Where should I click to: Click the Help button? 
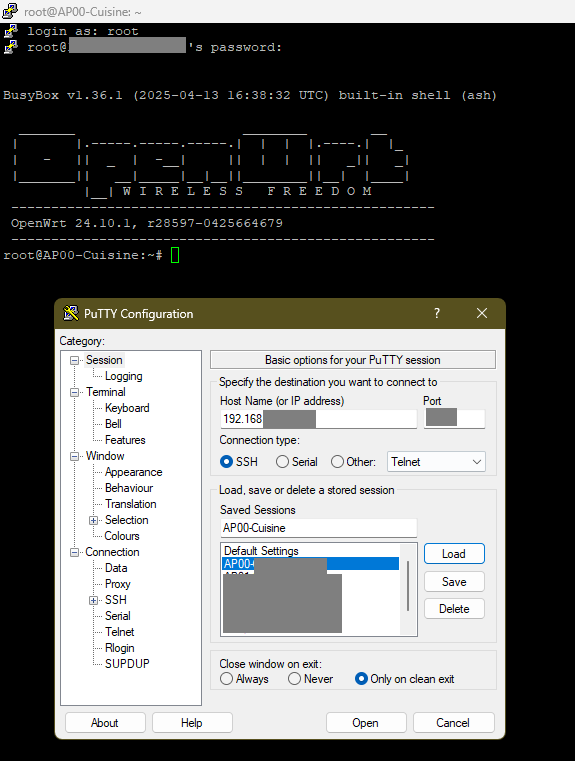point(192,723)
